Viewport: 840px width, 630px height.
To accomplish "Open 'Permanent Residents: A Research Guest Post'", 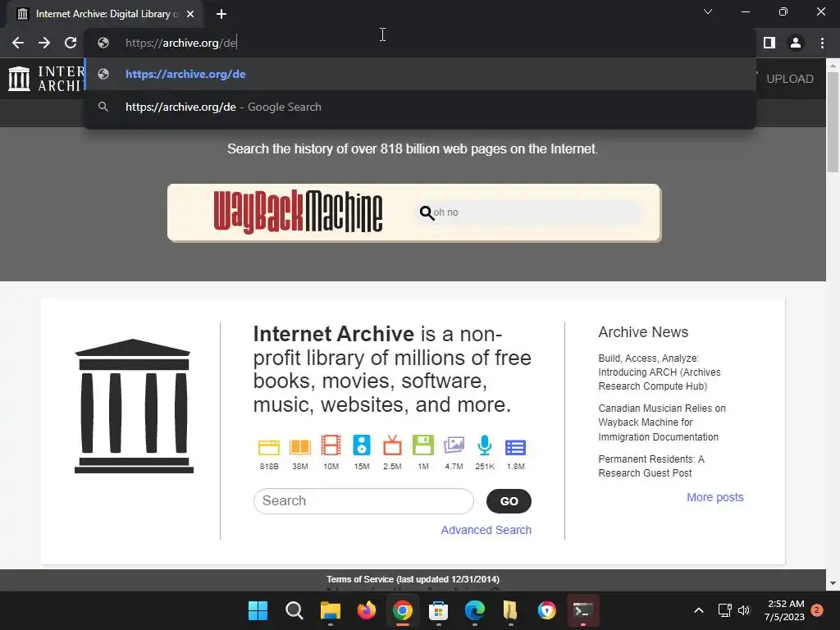I will coord(651,466).
